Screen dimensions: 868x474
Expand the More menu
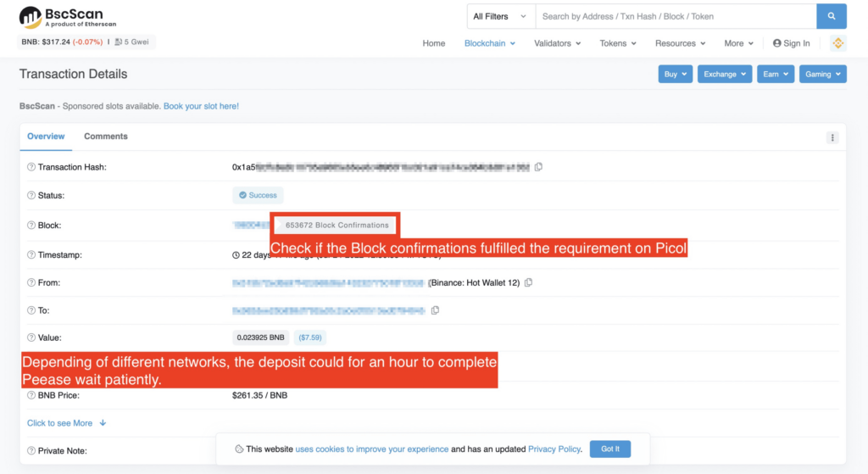click(x=738, y=43)
